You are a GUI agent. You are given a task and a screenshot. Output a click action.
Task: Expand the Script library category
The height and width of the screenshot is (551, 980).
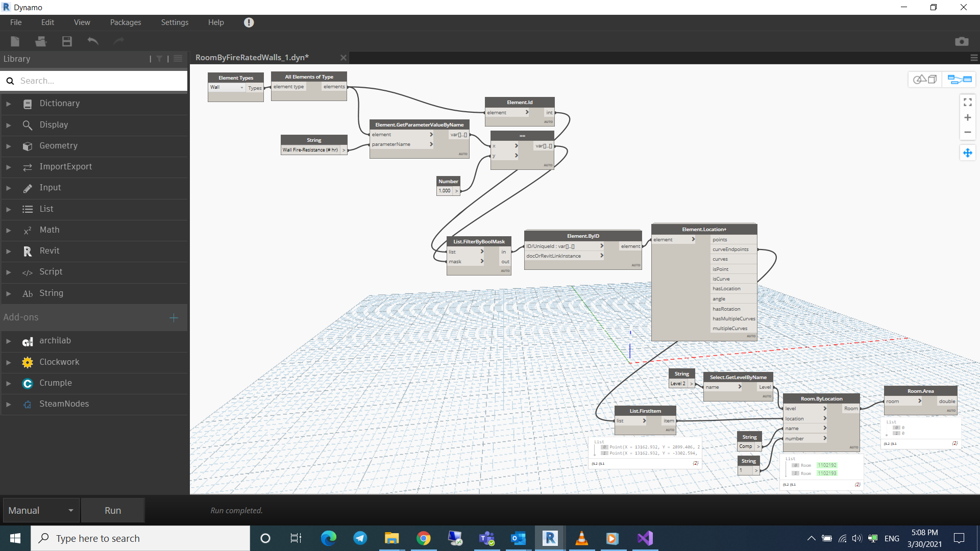[8, 272]
